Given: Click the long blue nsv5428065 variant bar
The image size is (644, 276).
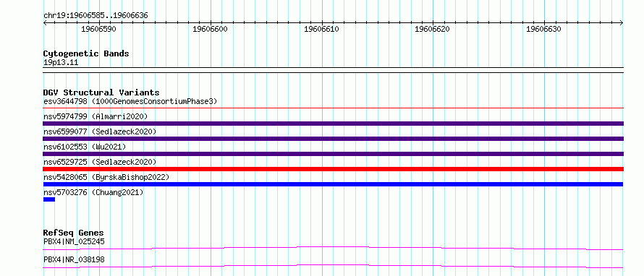Looking at the screenshot, I should [x=333, y=184].
